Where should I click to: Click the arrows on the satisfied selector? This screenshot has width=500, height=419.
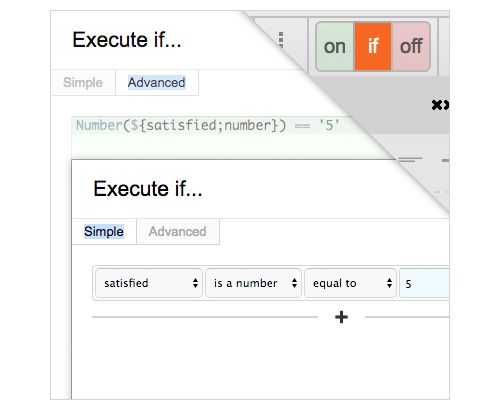click(195, 283)
